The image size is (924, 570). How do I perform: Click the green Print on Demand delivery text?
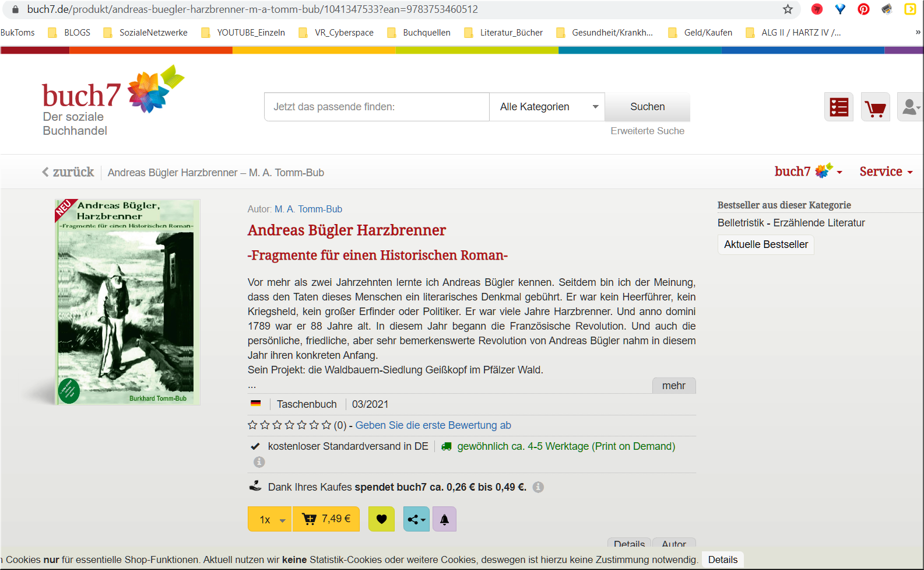pyautogui.click(x=566, y=446)
